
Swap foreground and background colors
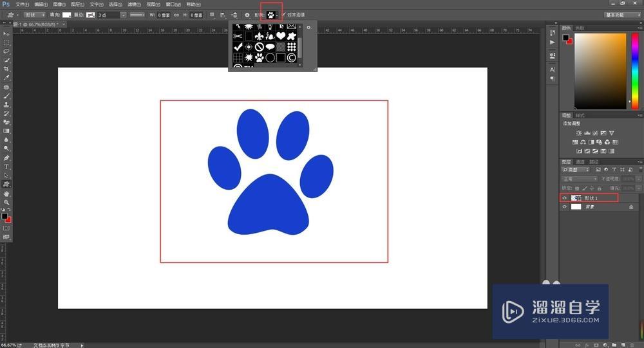coord(9,209)
